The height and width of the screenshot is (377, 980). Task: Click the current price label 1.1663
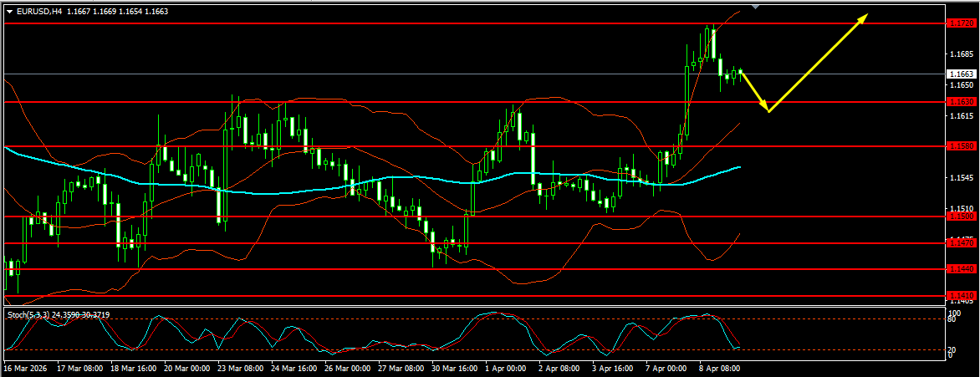click(960, 74)
